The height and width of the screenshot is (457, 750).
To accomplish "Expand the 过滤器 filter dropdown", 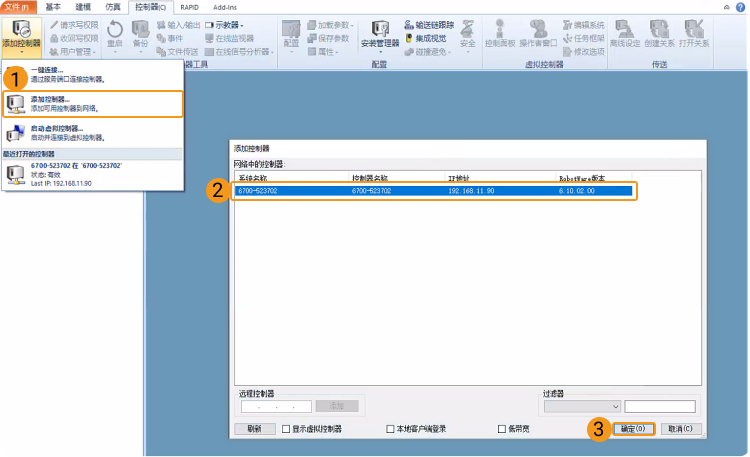I will pyautogui.click(x=581, y=407).
